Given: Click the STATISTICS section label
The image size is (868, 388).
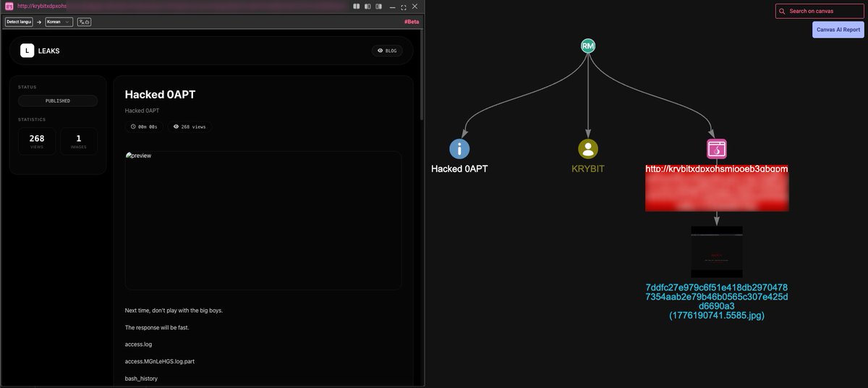Looking at the screenshot, I should click(x=32, y=119).
